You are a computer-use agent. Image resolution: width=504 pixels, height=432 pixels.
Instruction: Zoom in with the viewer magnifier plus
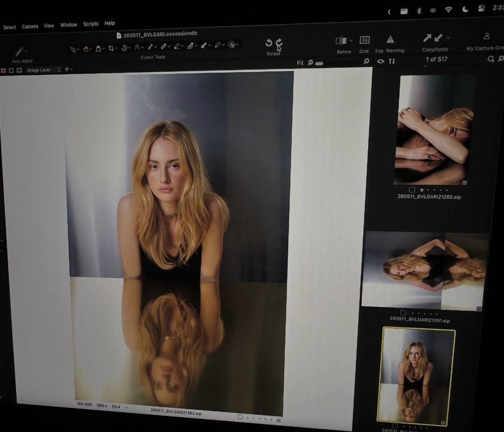pyautogui.click(x=366, y=61)
